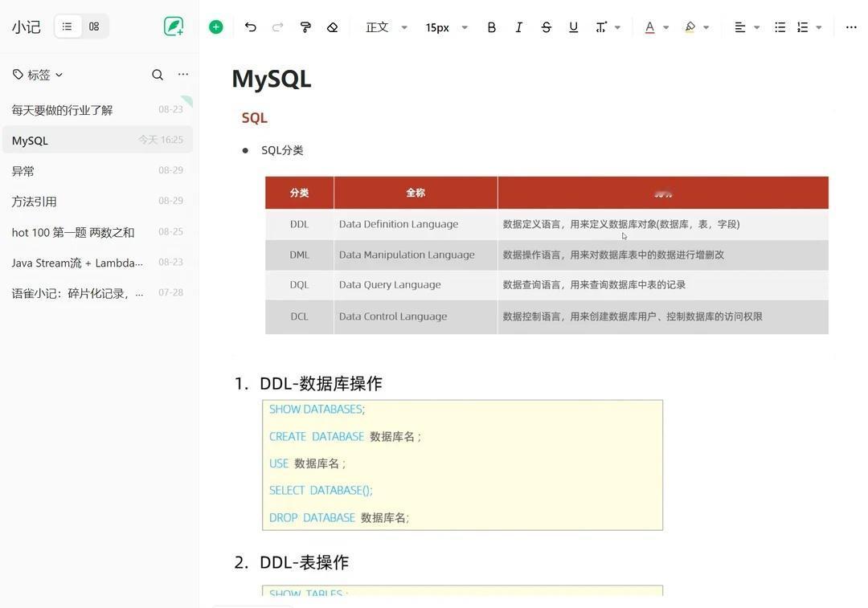Click the Data Definition Language cell

coord(416,224)
